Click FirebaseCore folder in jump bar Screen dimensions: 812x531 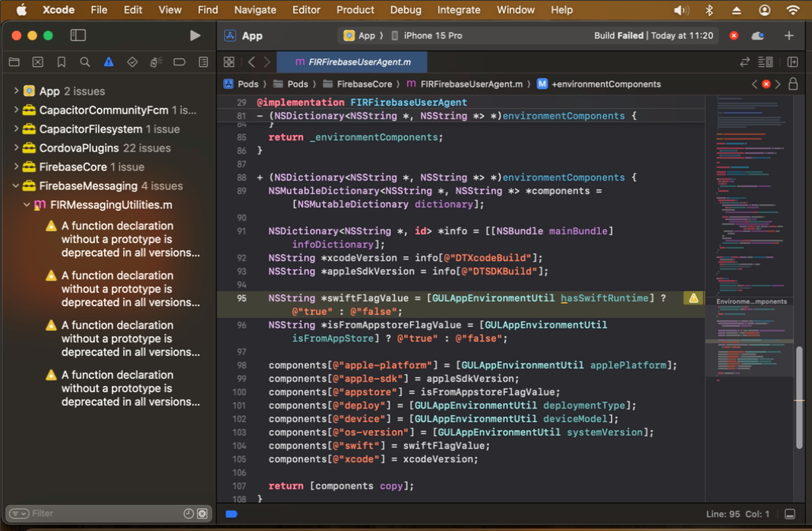tap(358, 84)
